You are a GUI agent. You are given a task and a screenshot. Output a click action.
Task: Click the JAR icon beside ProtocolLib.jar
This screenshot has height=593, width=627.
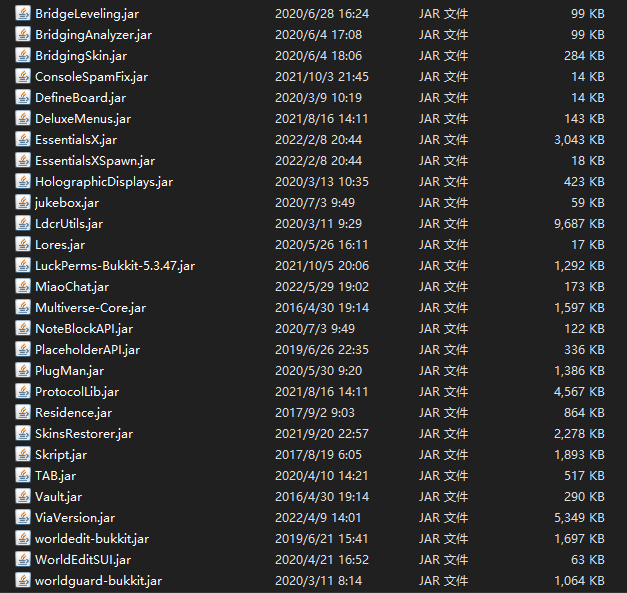pos(23,391)
